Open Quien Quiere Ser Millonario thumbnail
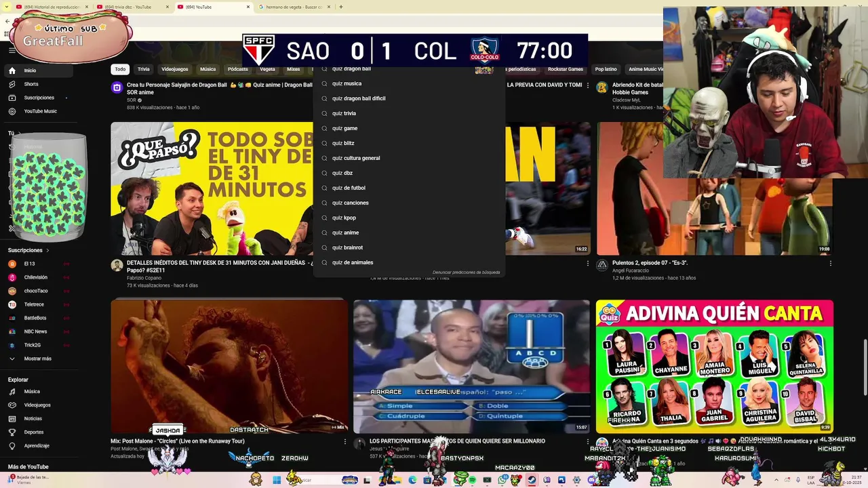The height and width of the screenshot is (488, 868). [x=471, y=367]
